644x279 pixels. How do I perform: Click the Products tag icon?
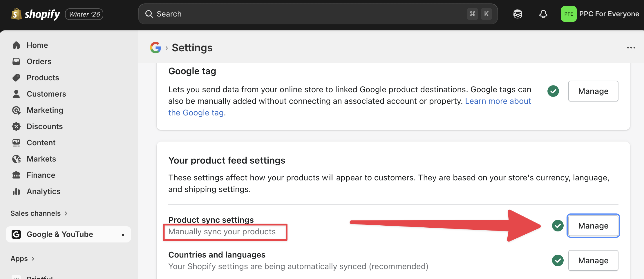16,77
